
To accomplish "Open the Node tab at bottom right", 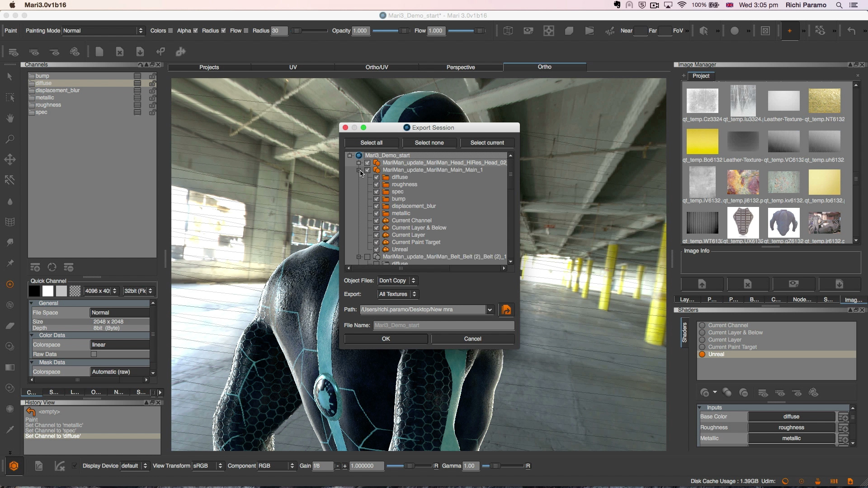I will pos(802,300).
